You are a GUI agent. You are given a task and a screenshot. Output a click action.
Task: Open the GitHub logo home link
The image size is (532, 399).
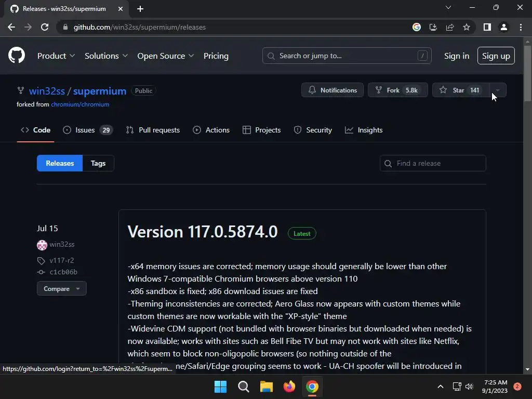(16, 55)
